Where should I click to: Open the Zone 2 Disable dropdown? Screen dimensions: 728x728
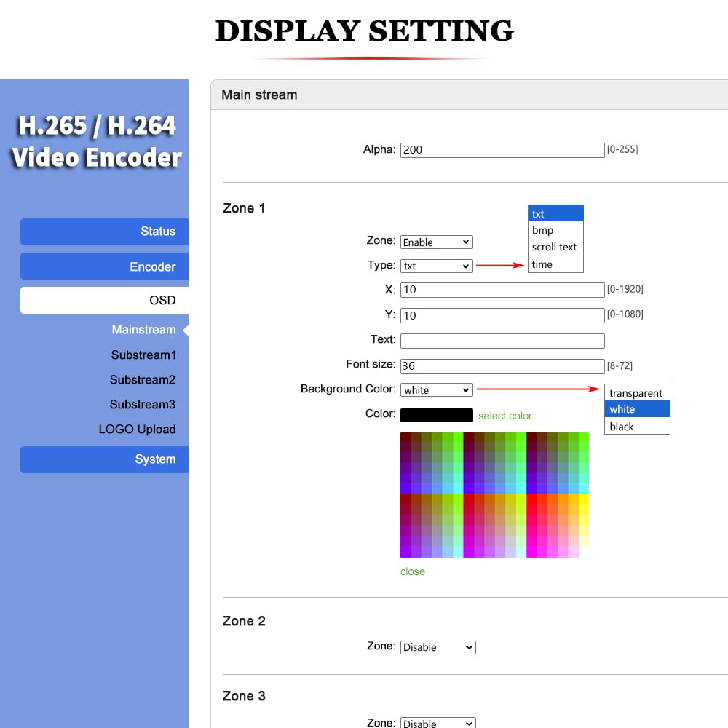click(437, 647)
